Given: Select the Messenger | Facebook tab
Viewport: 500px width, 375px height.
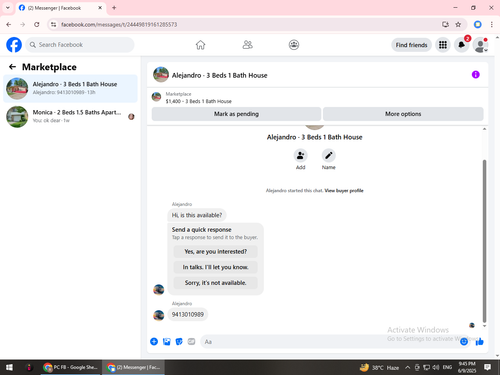Looking at the screenshot, I should click(x=61, y=8).
